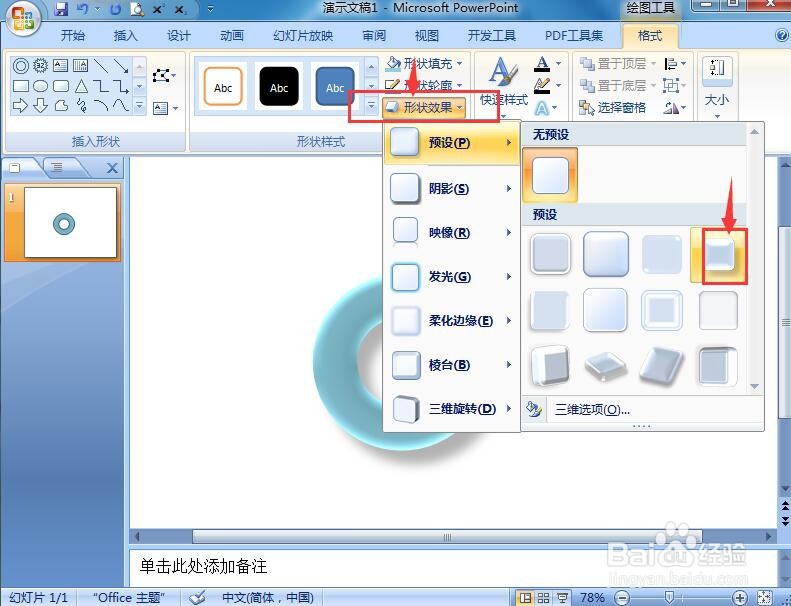Open the 开发工具 ribbon tab

491,36
